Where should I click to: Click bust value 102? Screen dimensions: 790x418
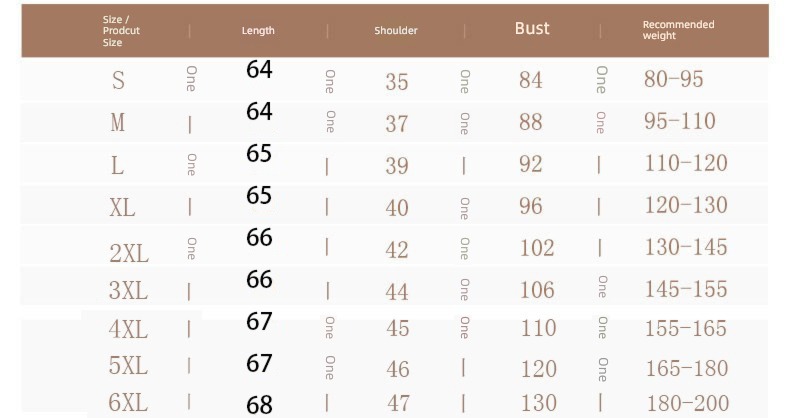point(537,248)
